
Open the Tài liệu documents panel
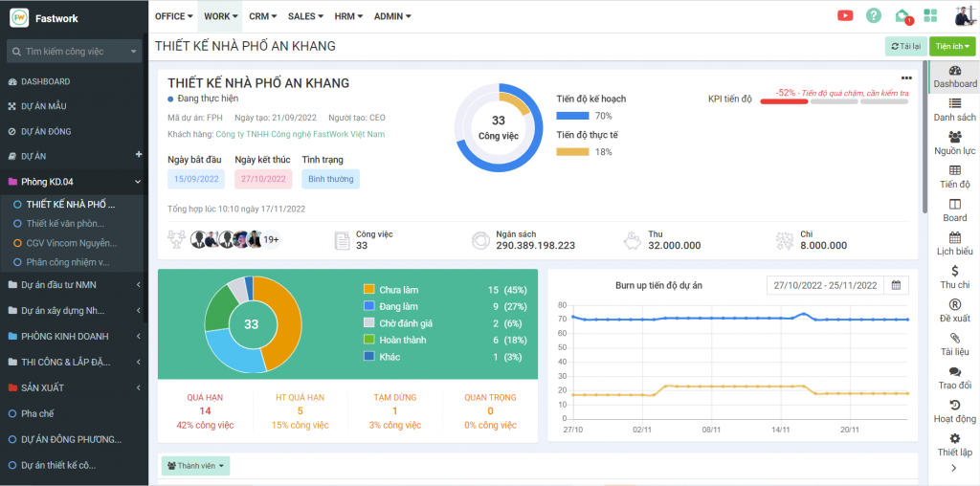954,343
